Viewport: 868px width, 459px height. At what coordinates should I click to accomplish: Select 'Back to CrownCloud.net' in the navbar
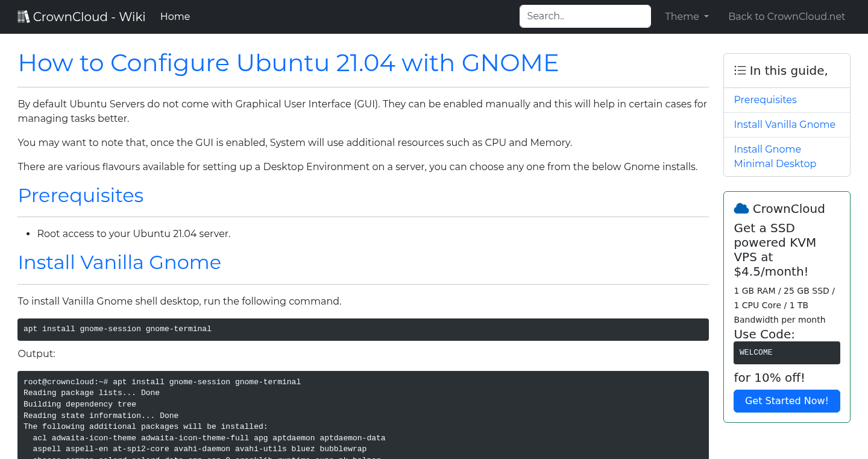(x=787, y=16)
